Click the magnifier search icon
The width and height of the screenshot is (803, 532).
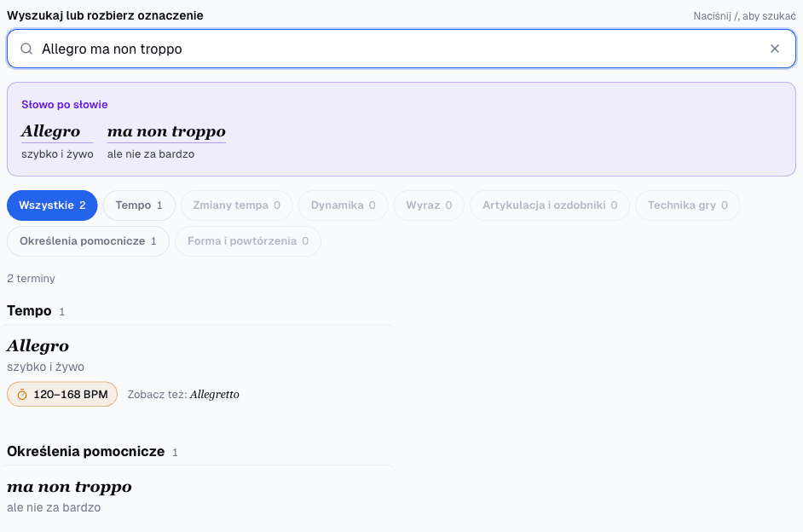(26, 49)
